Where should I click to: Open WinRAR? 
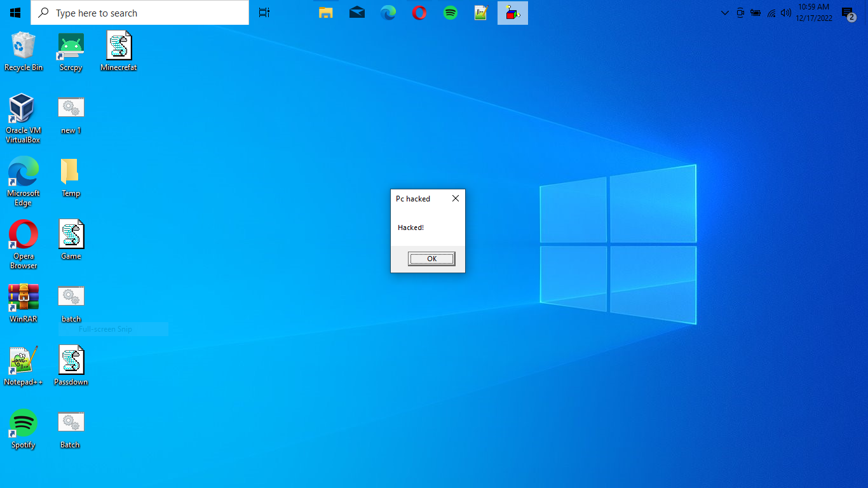pyautogui.click(x=23, y=296)
